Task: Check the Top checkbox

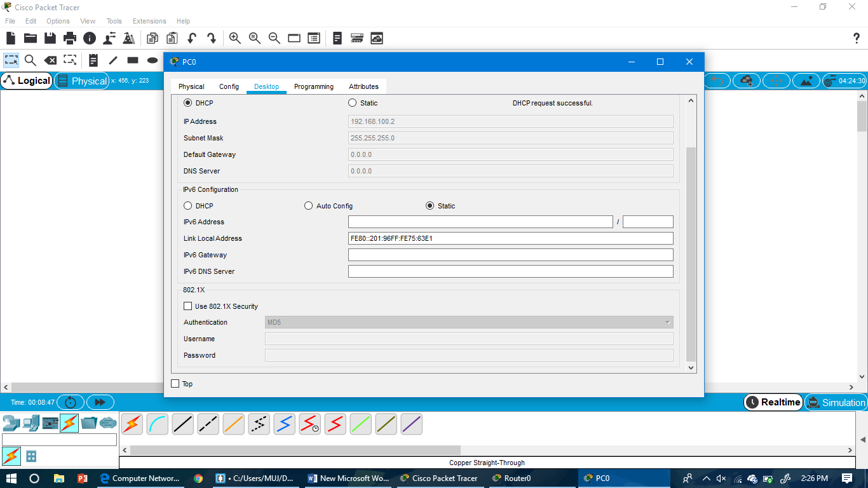Action: click(175, 383)
